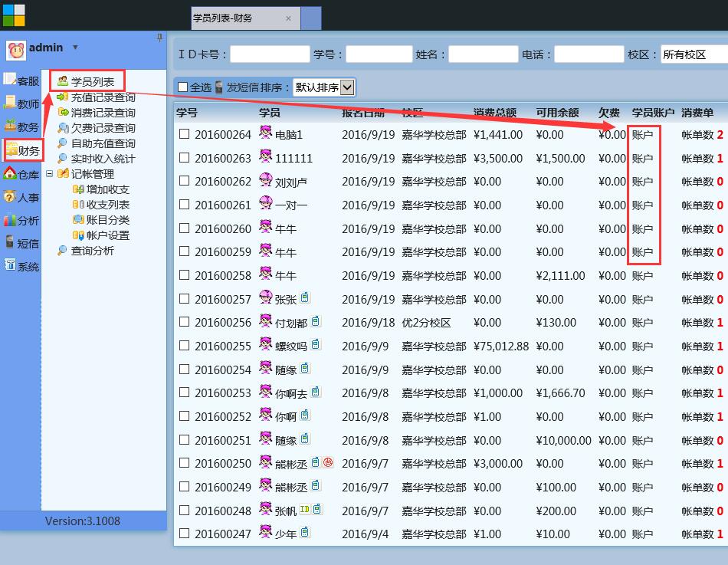
Task: Open the 客服 module in the sidebar
Action: coord(21,80)
